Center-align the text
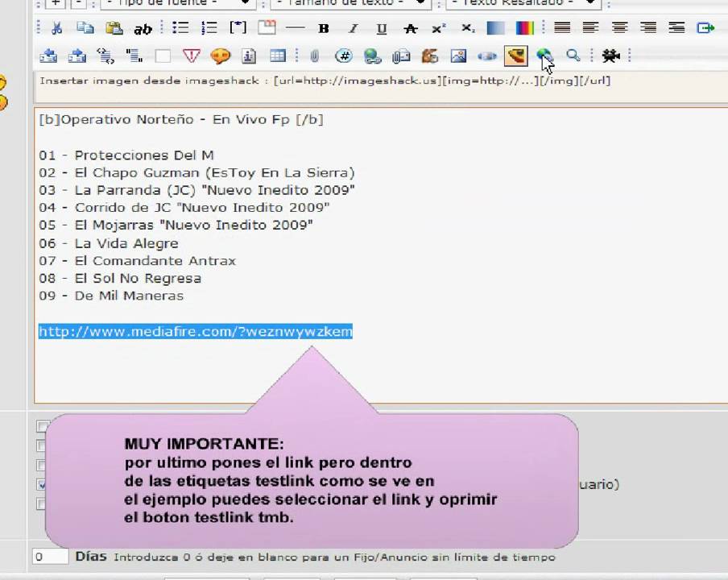 point(619,28)
